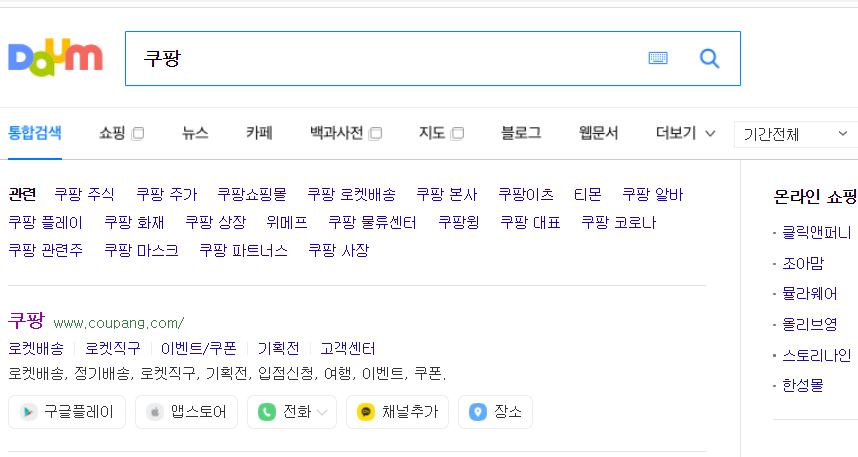The image size is (858, 457).
Task: Click the Google Play icon
Action: coord(28,412)
